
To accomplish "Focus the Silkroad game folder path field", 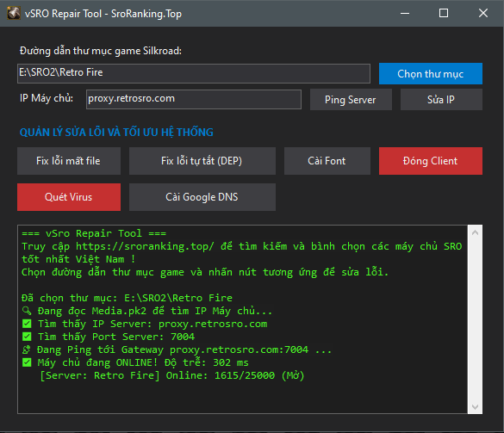I will (194, 73).
